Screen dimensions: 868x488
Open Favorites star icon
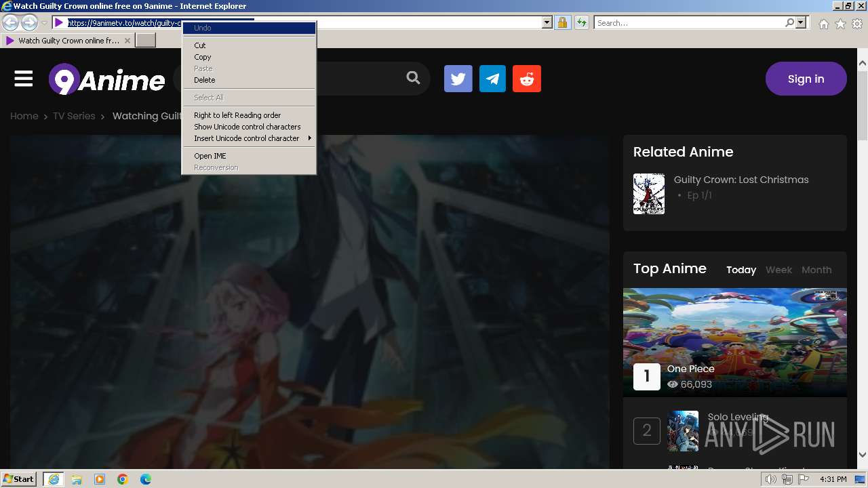coord(840,24)
